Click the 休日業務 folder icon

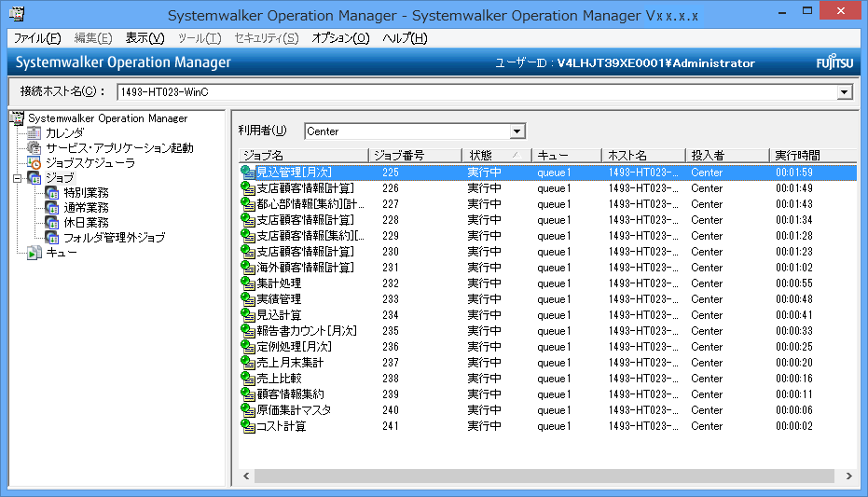pyautogui.click(x=52, y=223)
